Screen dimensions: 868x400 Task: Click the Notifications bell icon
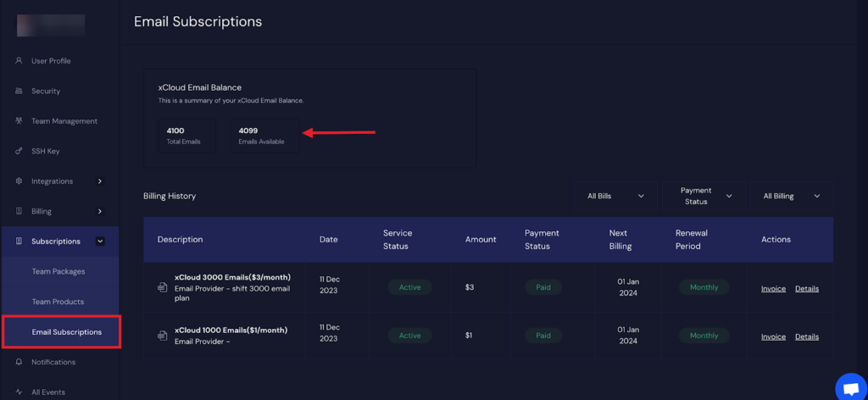click(19, 362)
